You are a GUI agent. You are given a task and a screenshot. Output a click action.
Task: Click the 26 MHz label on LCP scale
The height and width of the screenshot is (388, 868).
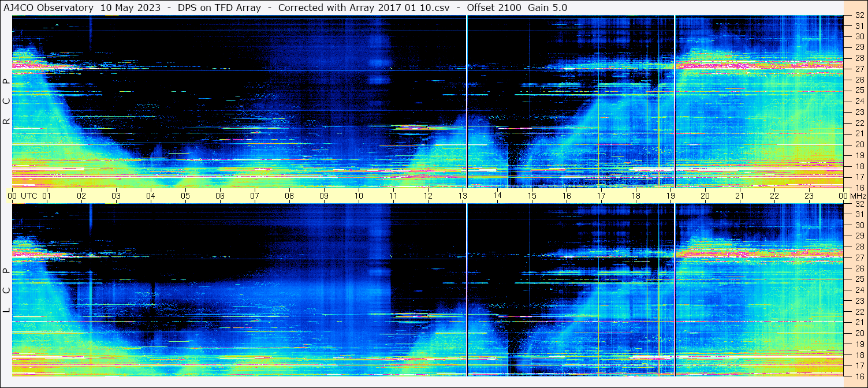(859, 268)
